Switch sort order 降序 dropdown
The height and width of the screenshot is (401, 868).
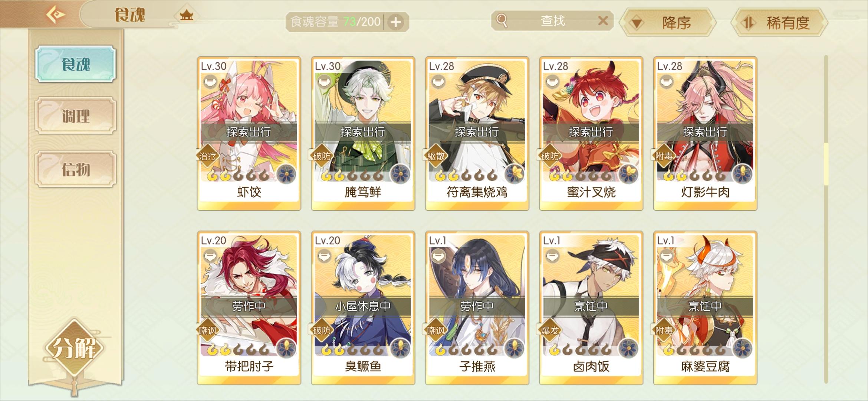668,23
